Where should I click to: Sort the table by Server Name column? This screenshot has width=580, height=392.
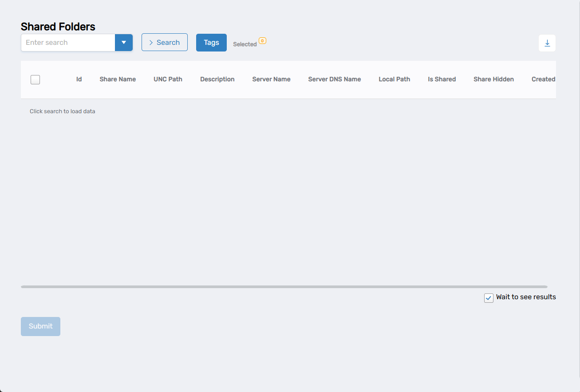271,79
